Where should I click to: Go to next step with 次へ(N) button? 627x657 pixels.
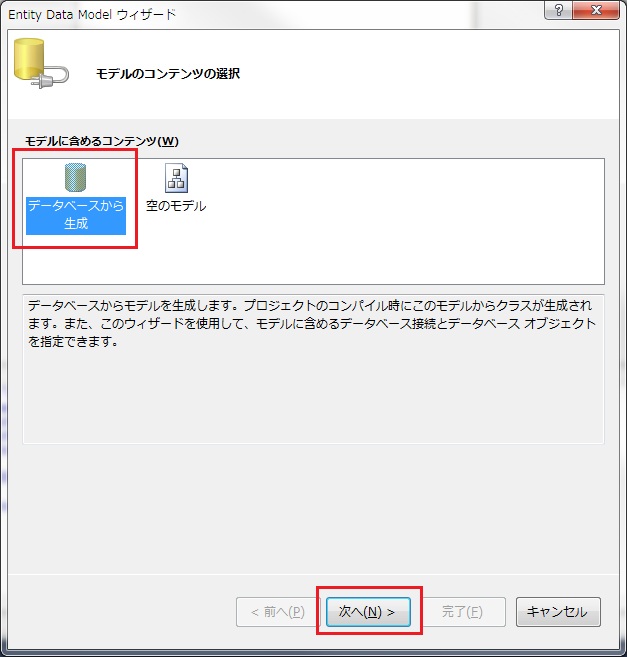click(x=368, y=612)
